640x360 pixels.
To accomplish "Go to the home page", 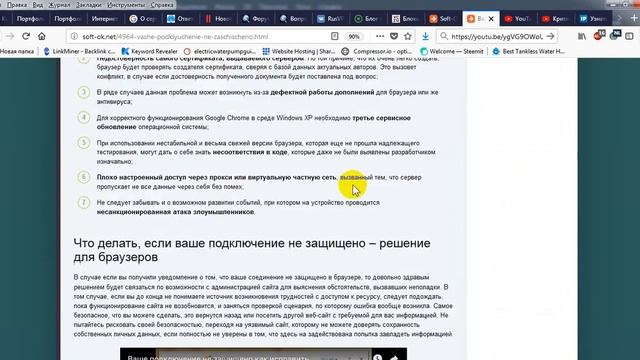I will pyautogui.click(x=42, y=36).
